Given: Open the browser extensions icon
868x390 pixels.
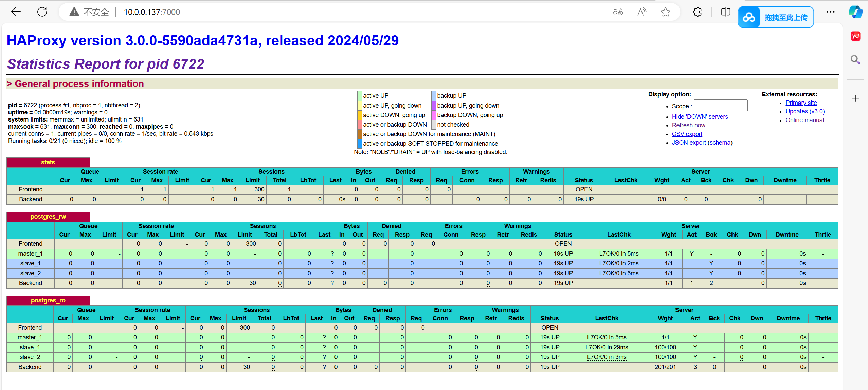Looking at the screenshot, I should click(x=697, y=12).
